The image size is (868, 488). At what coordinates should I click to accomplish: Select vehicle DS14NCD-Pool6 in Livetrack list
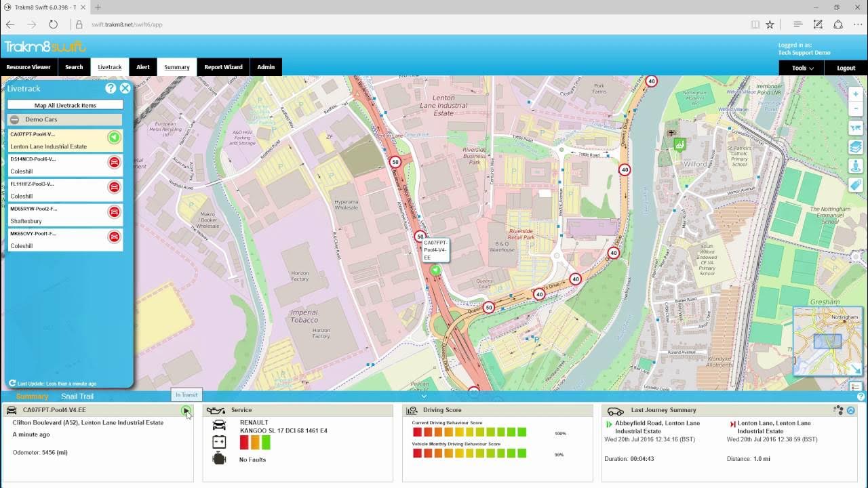coord(65,165)
